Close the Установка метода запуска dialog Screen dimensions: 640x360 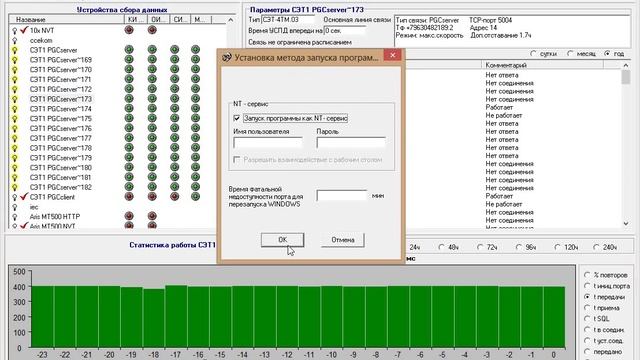(x=392, y=56)
